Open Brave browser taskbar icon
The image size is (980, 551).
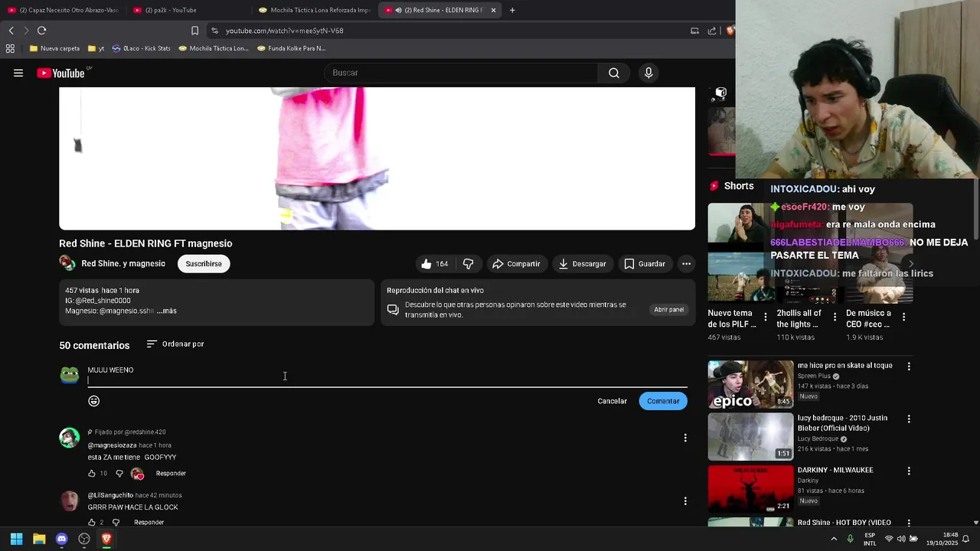pyautogui.click(x=106, y=539)
